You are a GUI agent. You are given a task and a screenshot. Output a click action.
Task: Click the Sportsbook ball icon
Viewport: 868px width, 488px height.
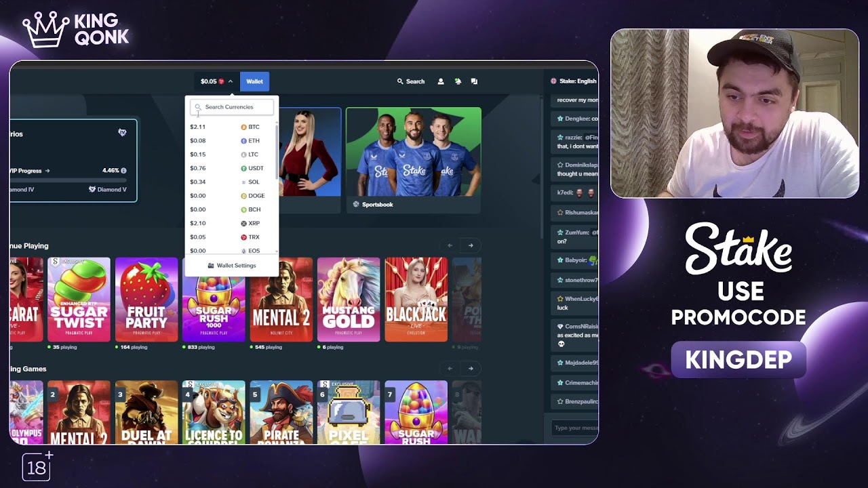(x=356, y=204)
